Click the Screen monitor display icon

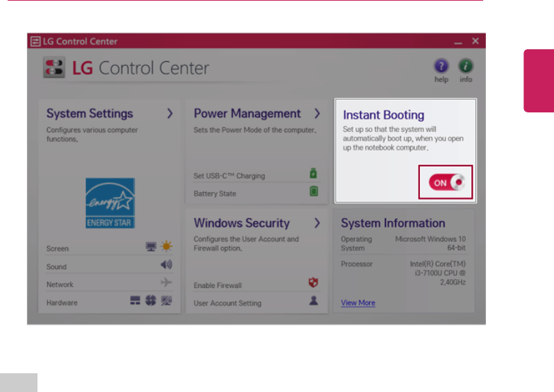[151, 246]
